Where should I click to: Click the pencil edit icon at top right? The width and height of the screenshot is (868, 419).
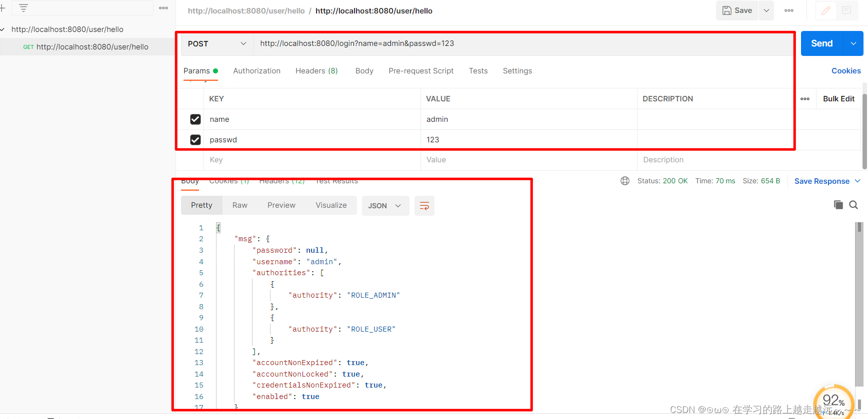(x=826, y=10)
